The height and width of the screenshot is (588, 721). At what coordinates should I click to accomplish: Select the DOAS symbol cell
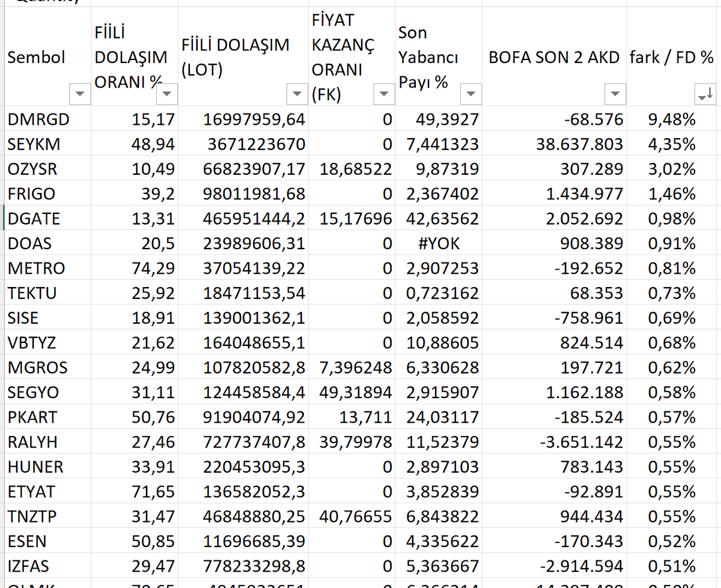[47, 243]
